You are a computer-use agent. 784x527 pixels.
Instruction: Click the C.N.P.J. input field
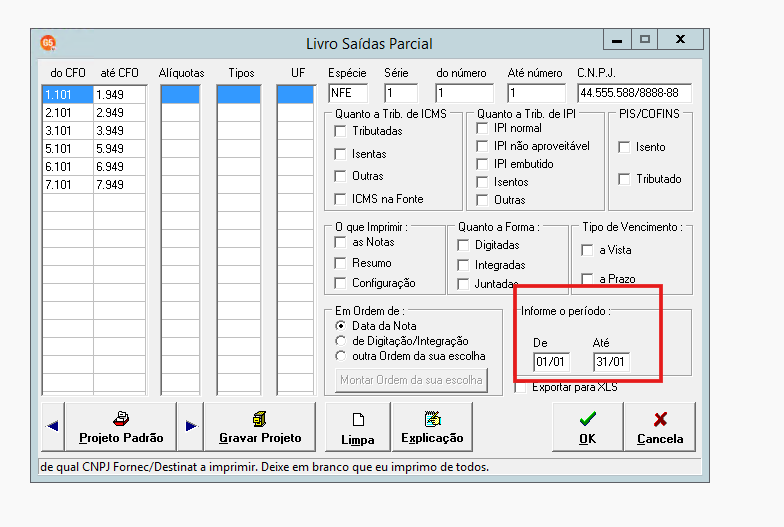pyautogui.click(x=634, y=93)
